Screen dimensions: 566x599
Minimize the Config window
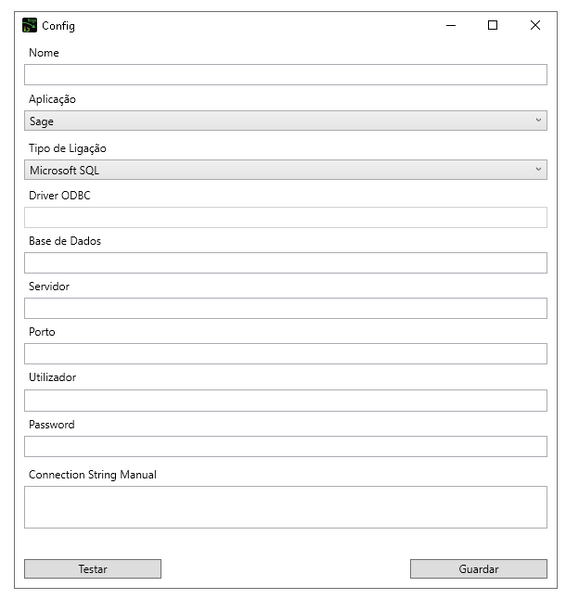[x=451, y=26]
